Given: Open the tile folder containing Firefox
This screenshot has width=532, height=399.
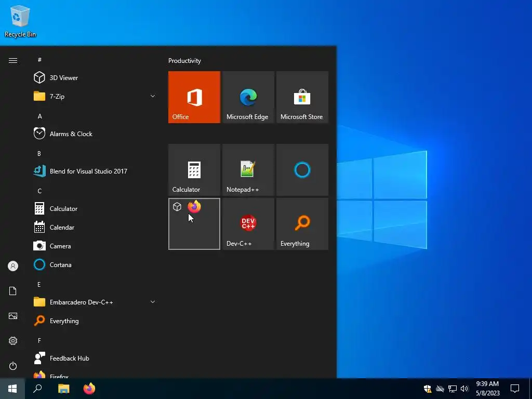Looking at the screenshot, I should pos(194,224).
